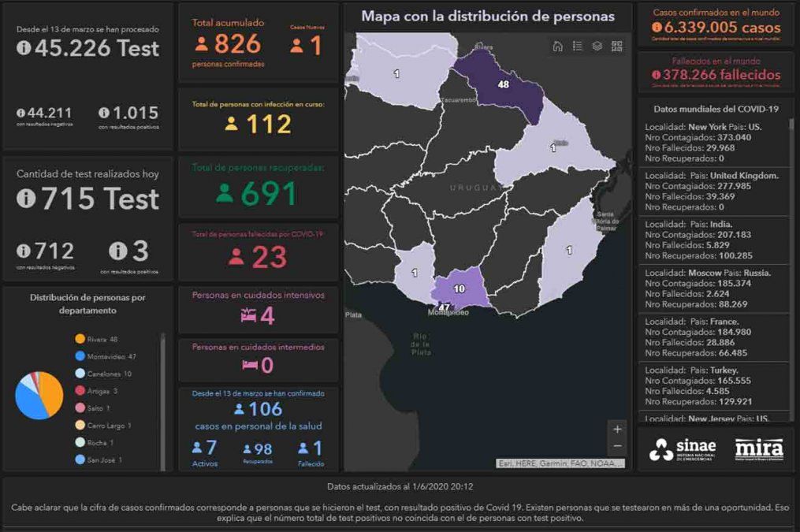Screen dimensions: 800x532
Task: Click info icon beside 715 Test
Action: click(x=26, y=199)
